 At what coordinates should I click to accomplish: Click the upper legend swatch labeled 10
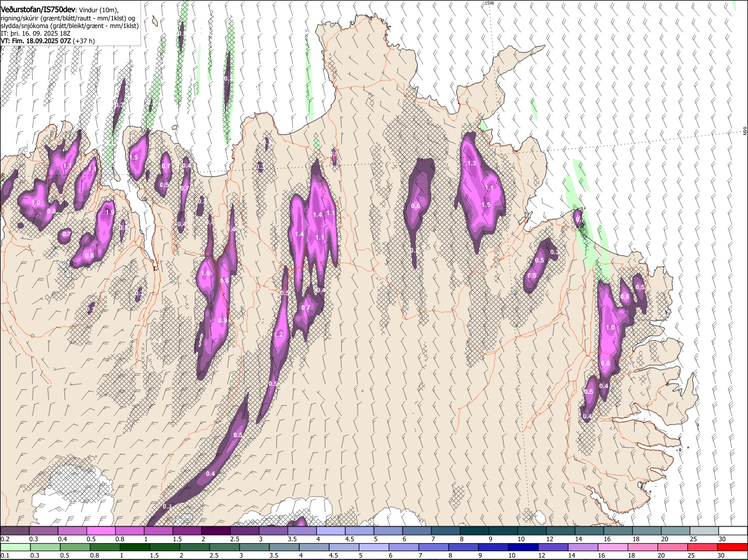coord(531,531)
